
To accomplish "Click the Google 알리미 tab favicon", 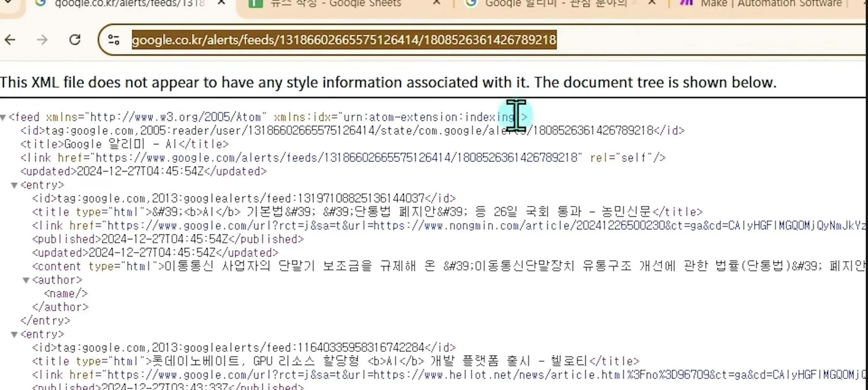I will click(x=471, y=3).
